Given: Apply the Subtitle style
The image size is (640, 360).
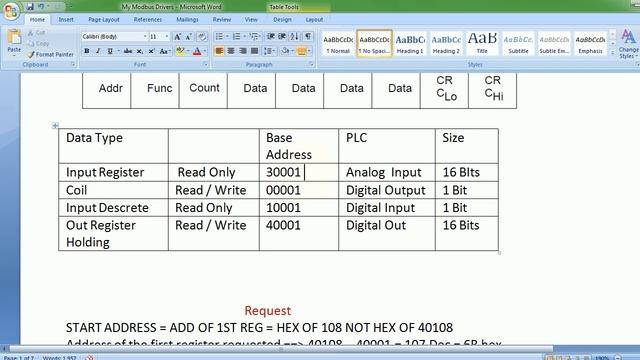Looking at the screenshot, I should click(518, 43).
